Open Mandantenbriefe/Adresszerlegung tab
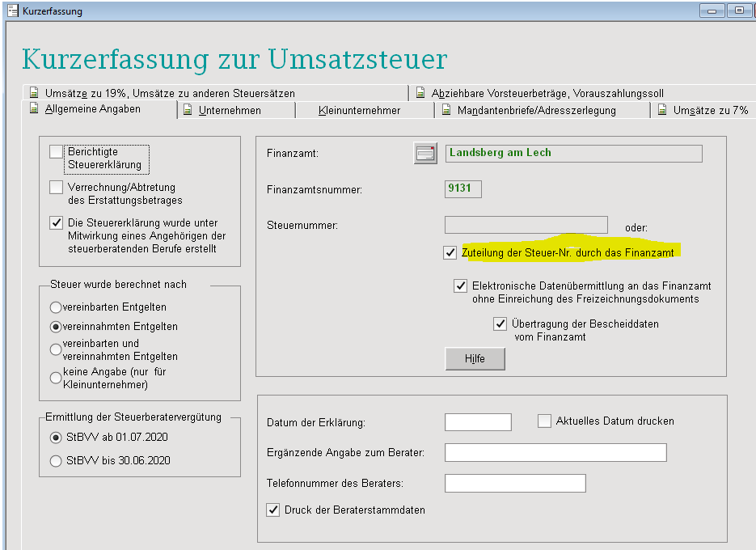 536,110
